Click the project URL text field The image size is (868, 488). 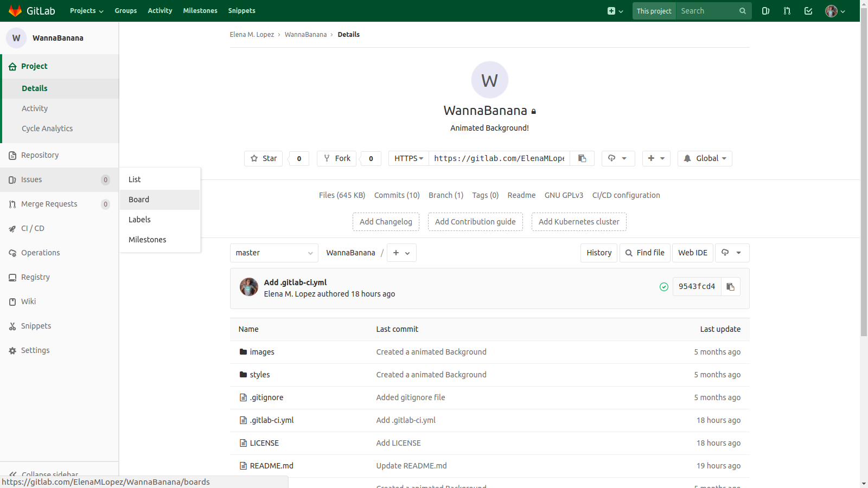tap(499, 158)
